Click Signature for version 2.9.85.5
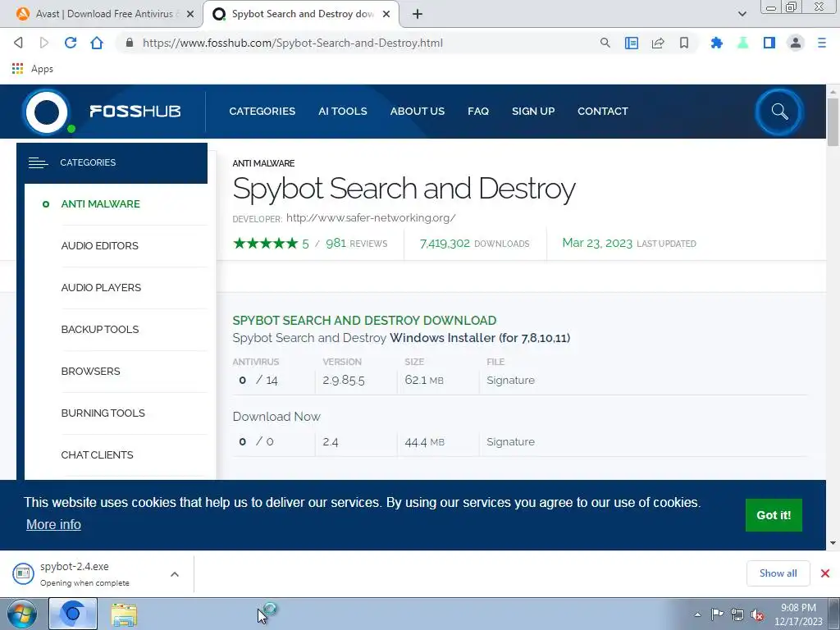 point(510,380)
